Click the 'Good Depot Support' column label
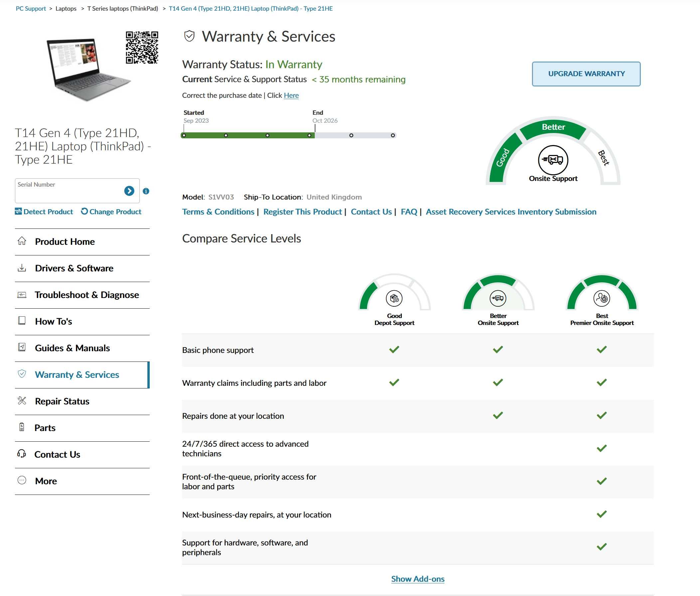The height and width of the screenshot is (596, 700). [x=394, y=319]
